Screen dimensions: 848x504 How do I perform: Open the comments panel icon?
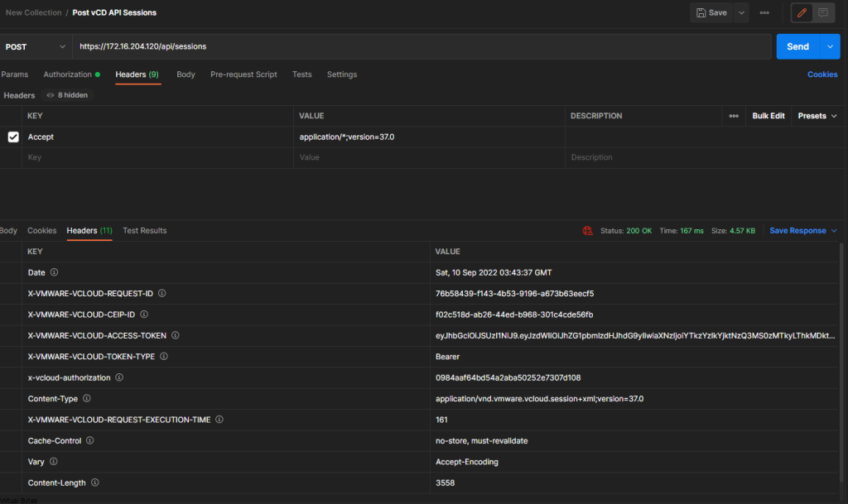point(822,12)
